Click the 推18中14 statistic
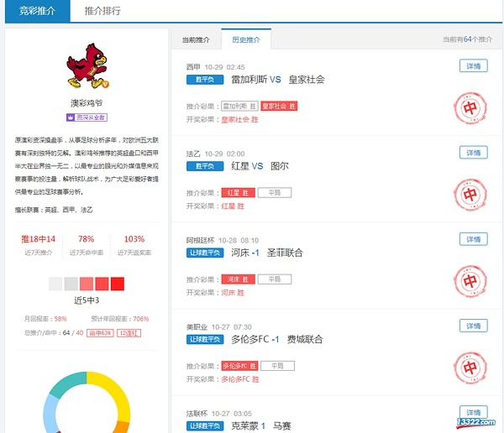 tap(39, 239)
